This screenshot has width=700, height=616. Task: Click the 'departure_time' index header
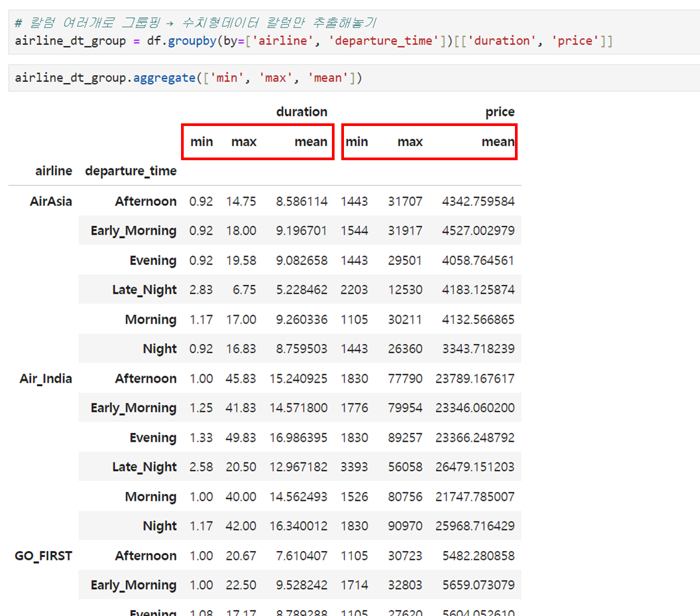point(131,171)
